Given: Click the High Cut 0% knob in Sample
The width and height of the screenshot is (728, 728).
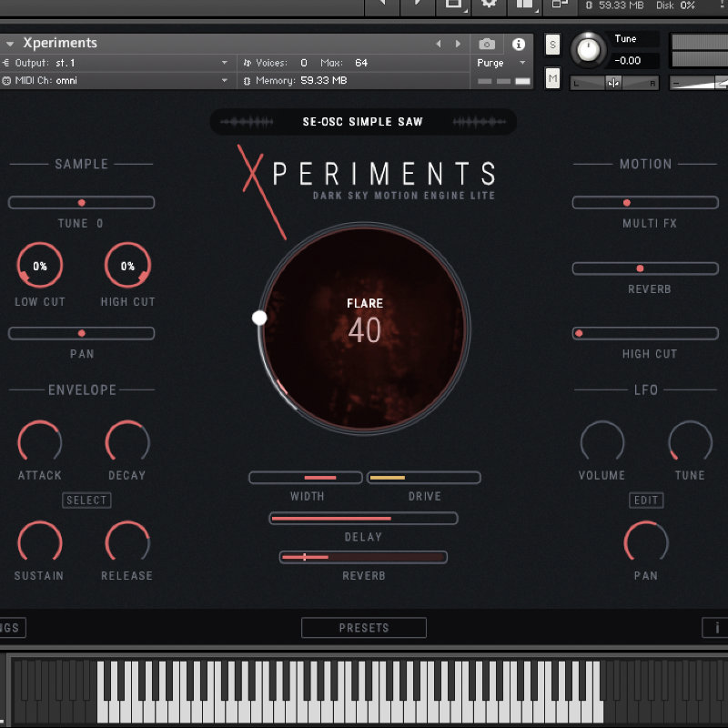Looking at the screenshot, I should tap(127, 266).
